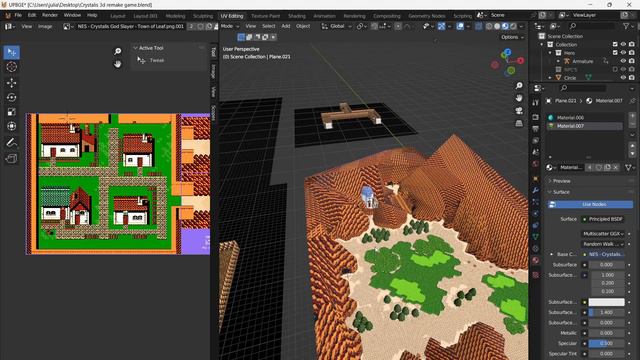Uncheck Hero exclude checkbox in outliner
This screenshot has height=360, width=640.
(x=615, y=53)
